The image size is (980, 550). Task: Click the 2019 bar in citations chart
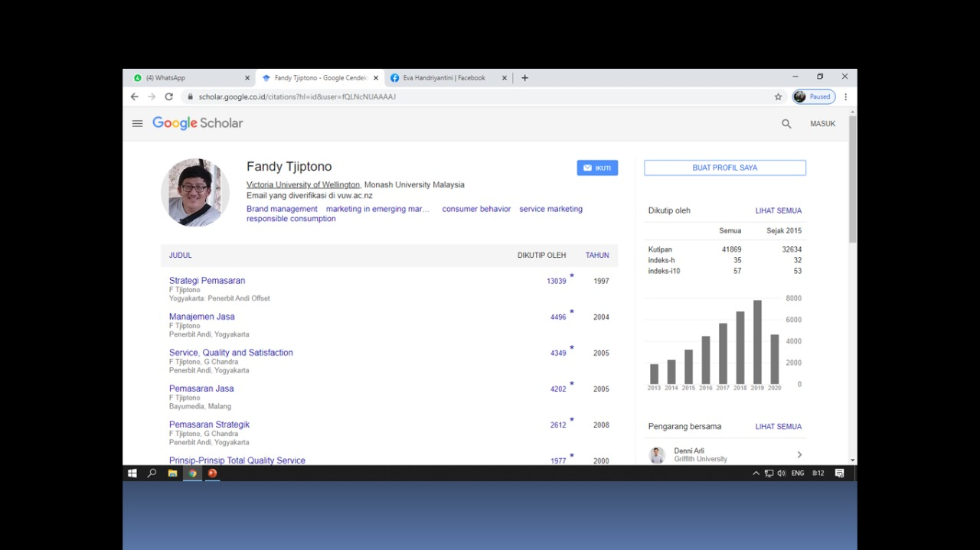tap(757, 342)
